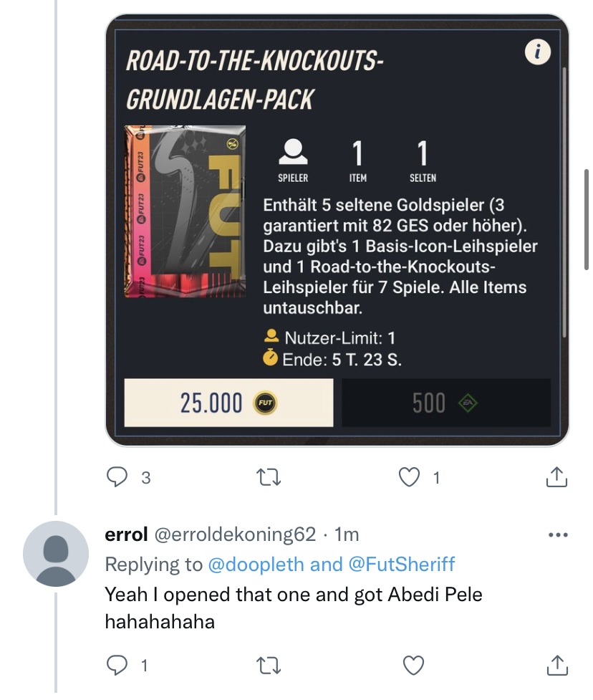Open more options on errol's tweet
The height and width of the screenshot is (700, 593).
(558, 534)
